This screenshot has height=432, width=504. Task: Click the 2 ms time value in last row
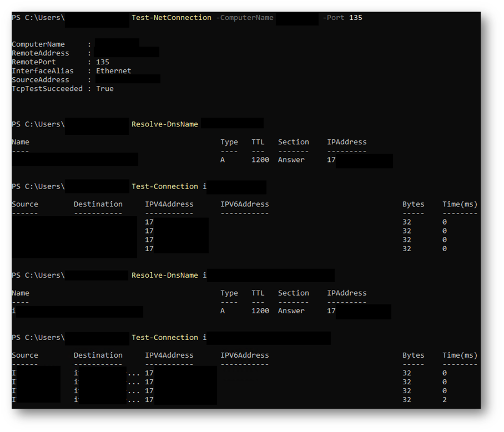(x=445, y=399)
